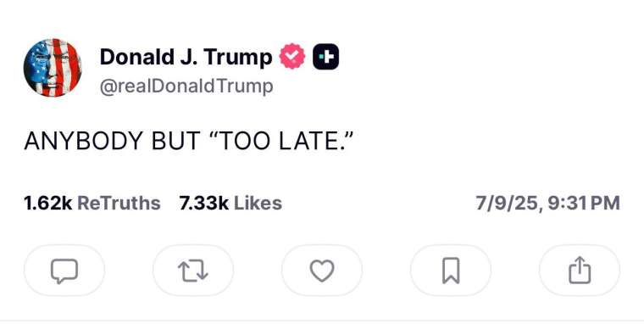This screenshot has height=324, width=644.
Task: Open the Donald J. Trump display name
Action: (186, 57)
